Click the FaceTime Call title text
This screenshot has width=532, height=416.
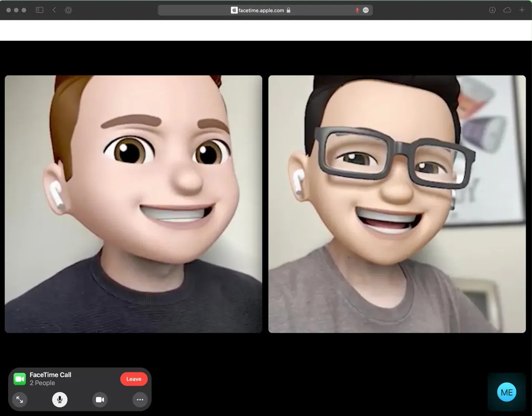click(x=50, y=374)
